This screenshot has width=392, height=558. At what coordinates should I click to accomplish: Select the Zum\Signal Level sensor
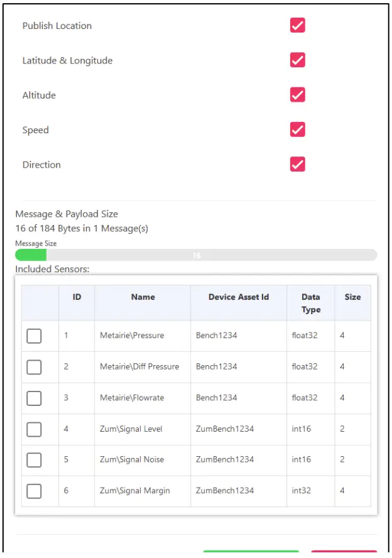click(34, 429)
